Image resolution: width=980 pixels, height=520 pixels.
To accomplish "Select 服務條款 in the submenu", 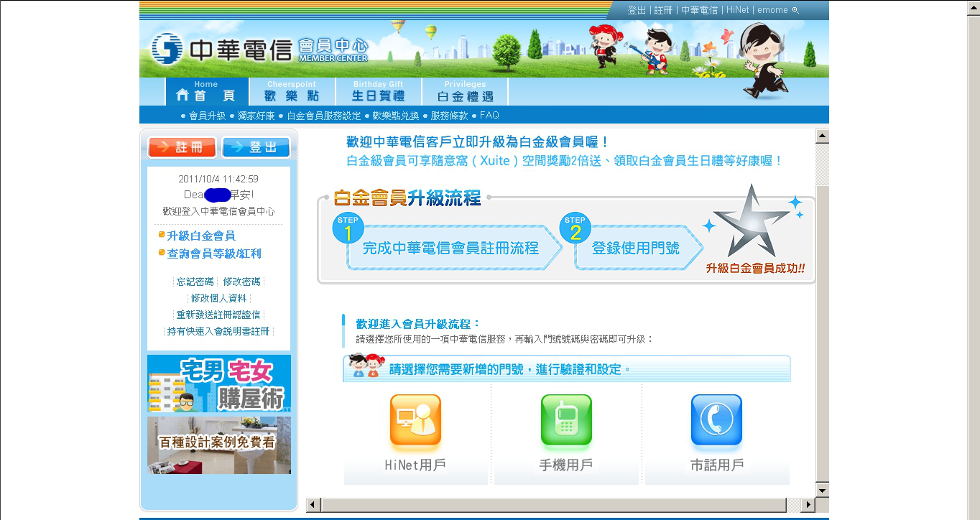I will 449,116.
